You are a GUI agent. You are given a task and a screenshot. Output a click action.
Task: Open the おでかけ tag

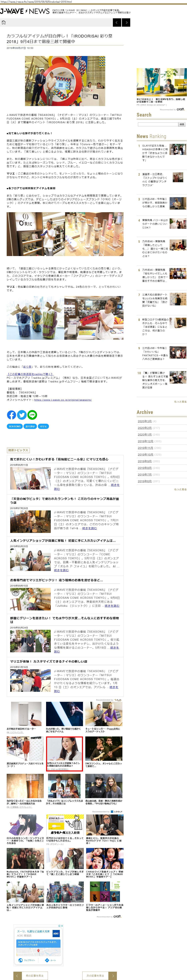[30, 426]
